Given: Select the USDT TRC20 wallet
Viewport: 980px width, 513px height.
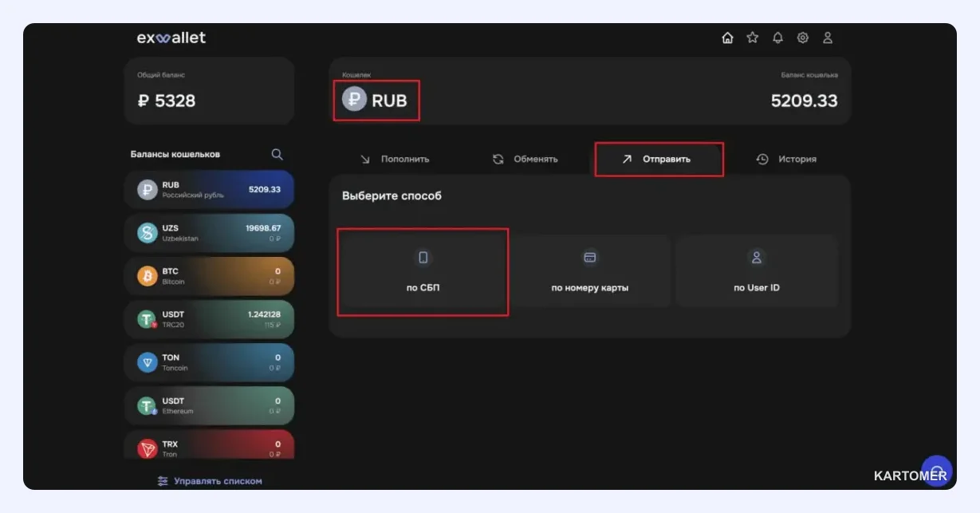Looking at the screenshot, I should (x=209, y=319).
